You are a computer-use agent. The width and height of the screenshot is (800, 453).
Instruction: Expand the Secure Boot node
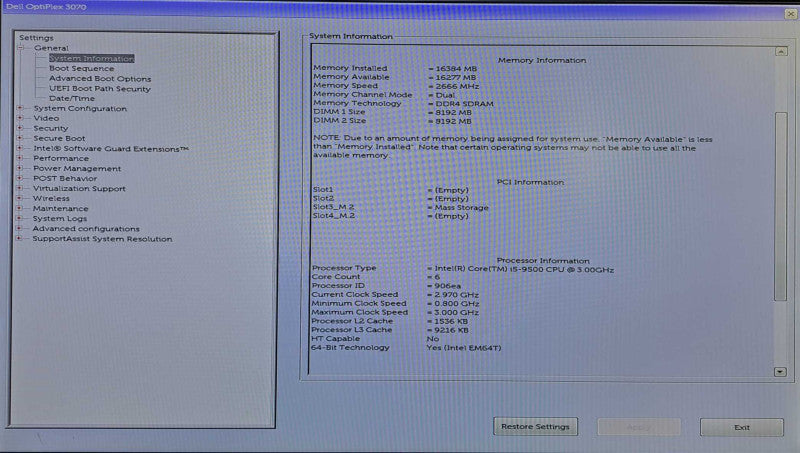coord(20,138)
